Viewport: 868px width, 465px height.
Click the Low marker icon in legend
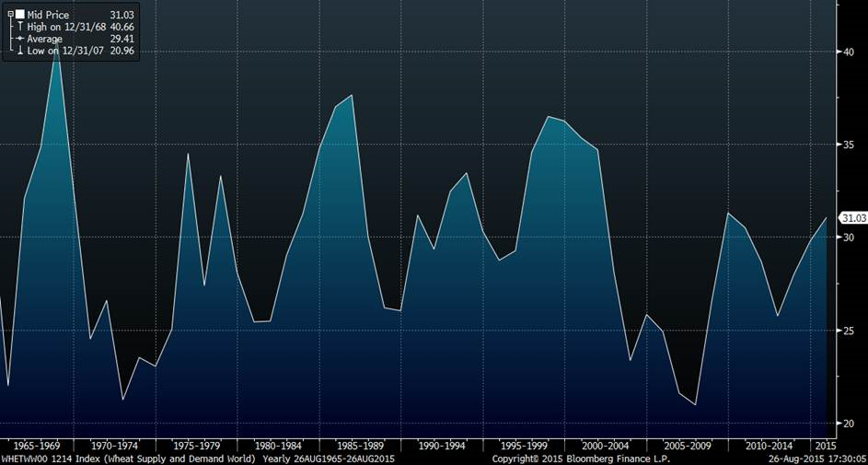pyautogui.click(x=19, y=51)
